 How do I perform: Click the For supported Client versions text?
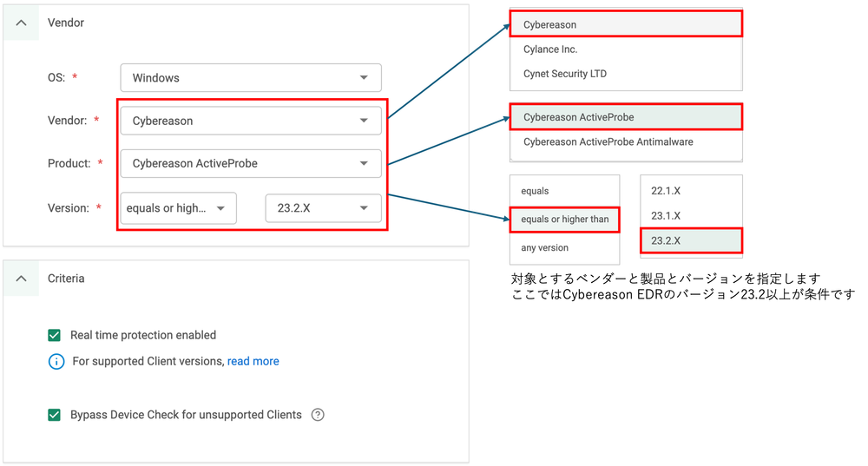(148, 361)
